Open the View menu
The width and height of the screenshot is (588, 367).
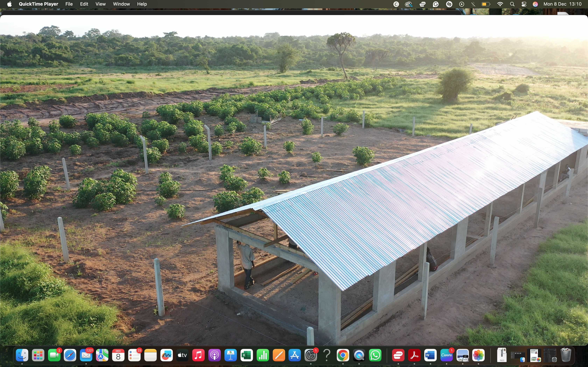click(100, 4)
